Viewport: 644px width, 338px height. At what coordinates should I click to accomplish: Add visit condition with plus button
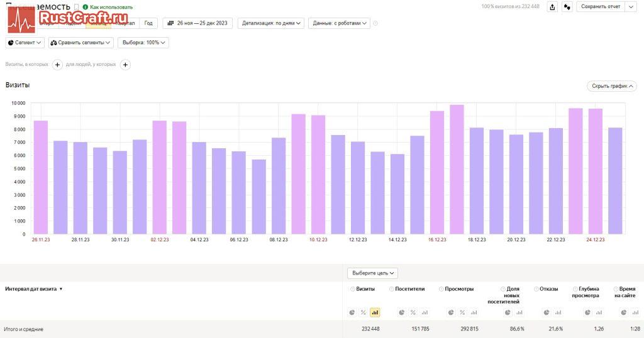(57, 64)
